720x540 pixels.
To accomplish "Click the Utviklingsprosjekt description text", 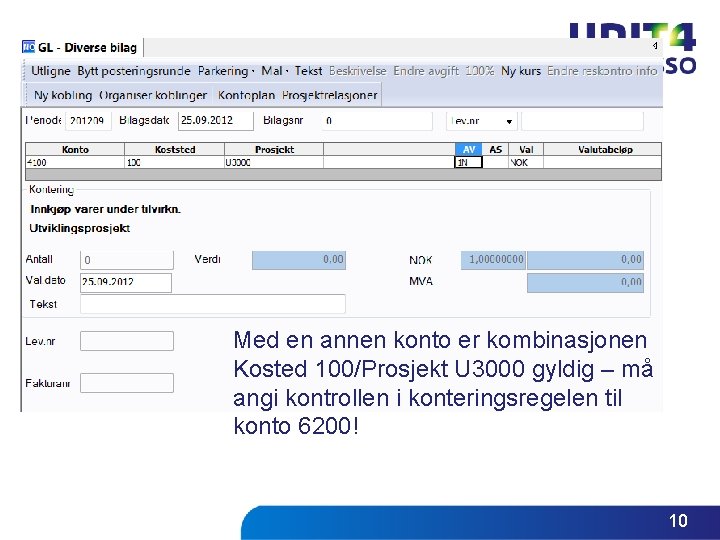I will (80, 229).
